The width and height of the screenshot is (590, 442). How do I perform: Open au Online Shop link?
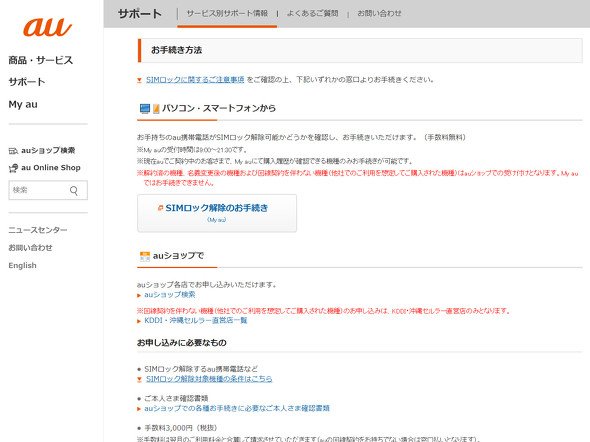point(51,168)
